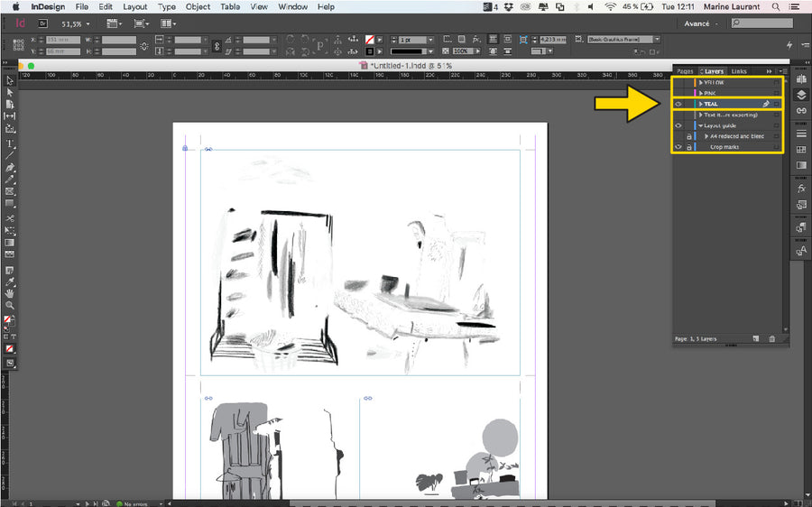Viewport: 812px width, 507px height.
Task: Open the Object menu
Action: click(x=198, y=6)
